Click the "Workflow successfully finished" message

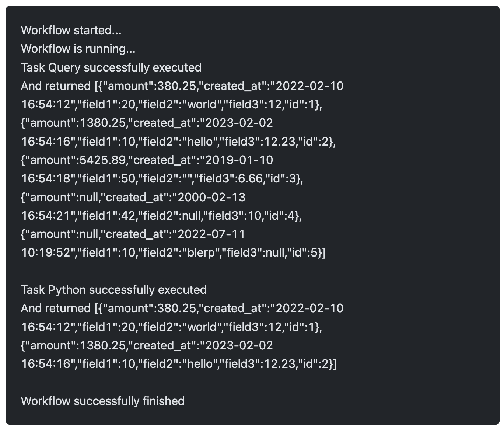coord(103,401)
